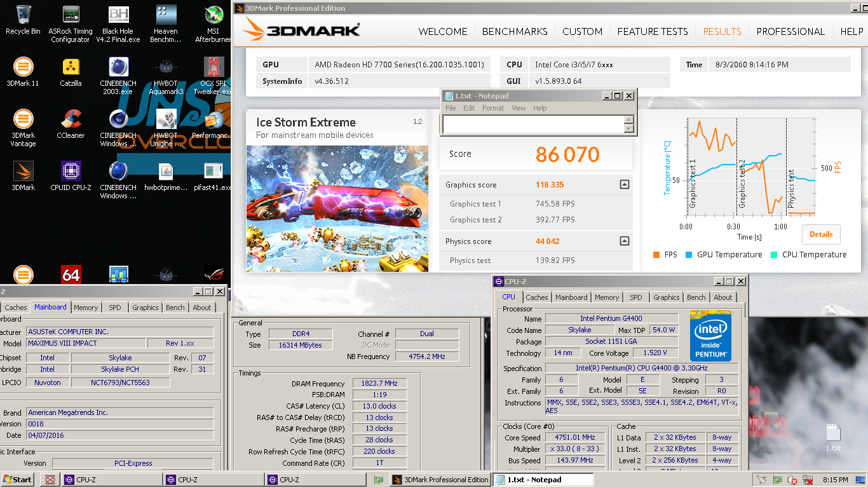Click the CPU Temperature legend swatch
Viewport: 868px width, 488px height.
[x=774, y=255]
